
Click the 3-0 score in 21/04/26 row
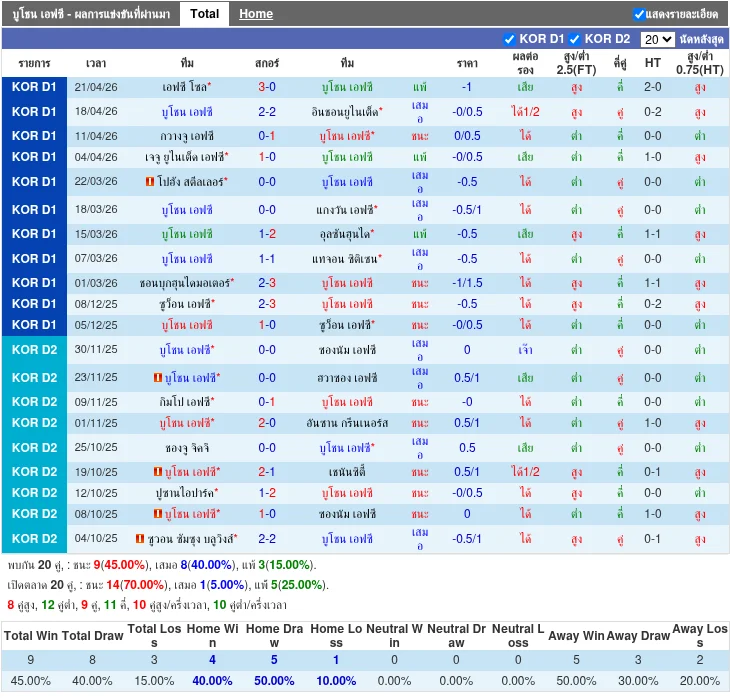coord(267,87)
